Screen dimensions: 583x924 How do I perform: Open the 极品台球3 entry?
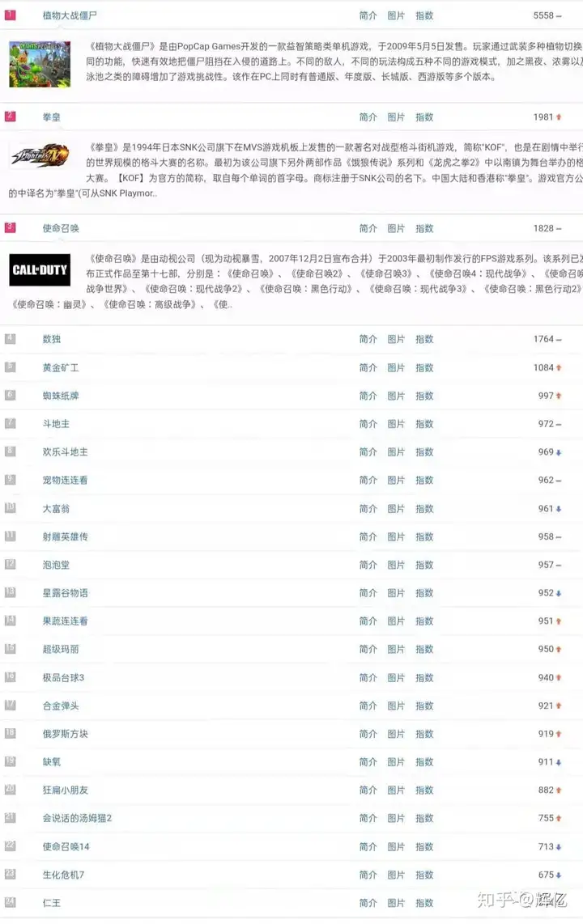click(x=63, y=678)
